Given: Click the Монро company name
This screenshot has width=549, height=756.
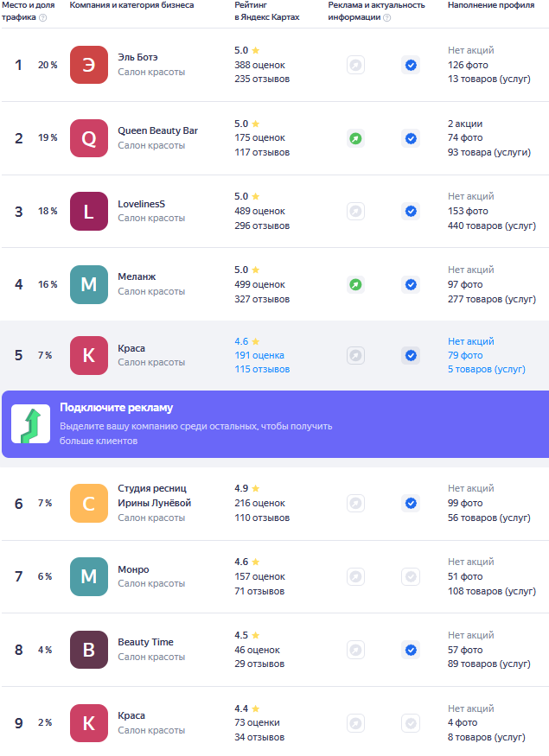Looking at the screenshot, I should coord(133,569).
